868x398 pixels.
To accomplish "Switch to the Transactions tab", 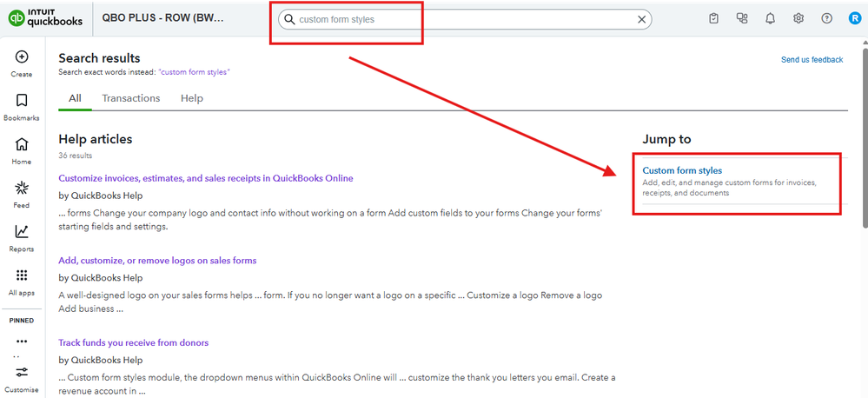I will click(x=130, y=98).
